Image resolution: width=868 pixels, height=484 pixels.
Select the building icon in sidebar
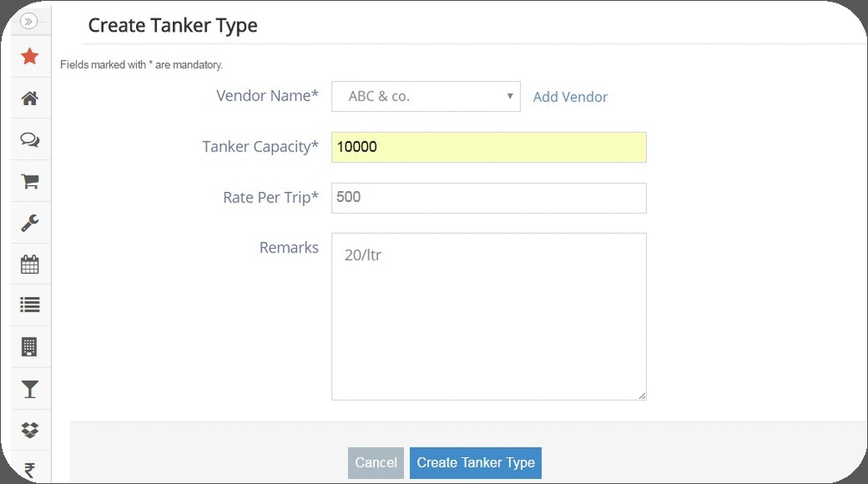point(29,347)
